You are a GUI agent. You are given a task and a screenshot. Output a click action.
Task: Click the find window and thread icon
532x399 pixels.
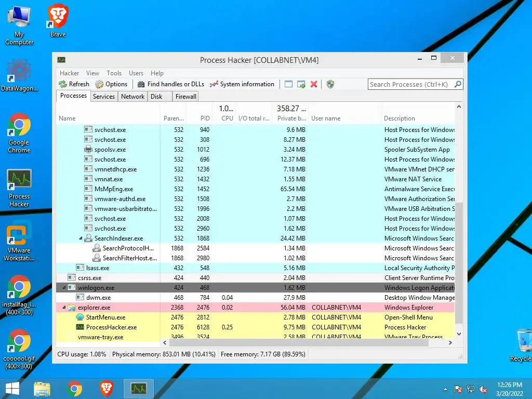(x=301, y=84)
